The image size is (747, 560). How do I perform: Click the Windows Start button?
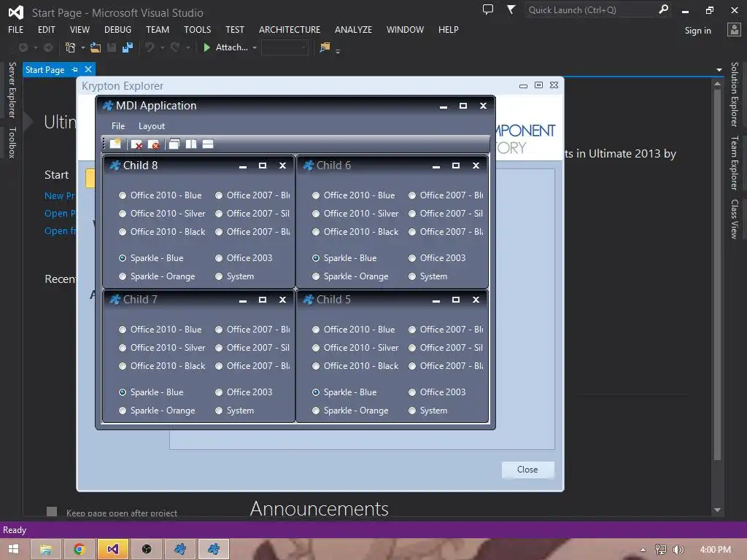coord(13,549)
